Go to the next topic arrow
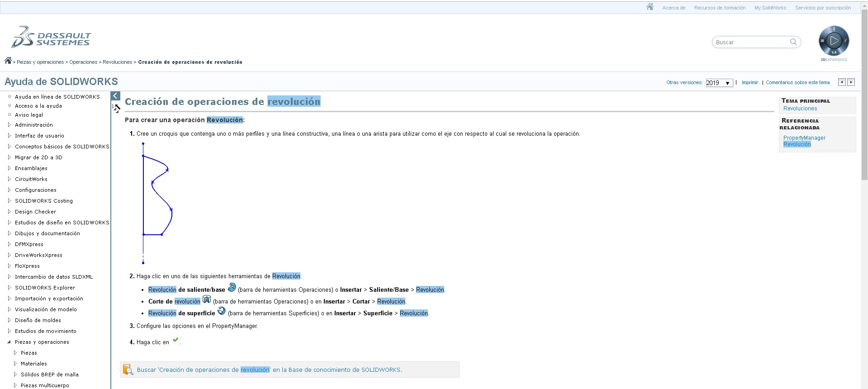 click(851, 82)
